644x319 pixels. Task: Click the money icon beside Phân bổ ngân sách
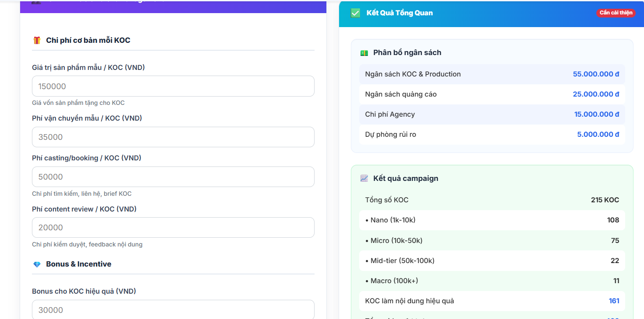click(364, 53)
